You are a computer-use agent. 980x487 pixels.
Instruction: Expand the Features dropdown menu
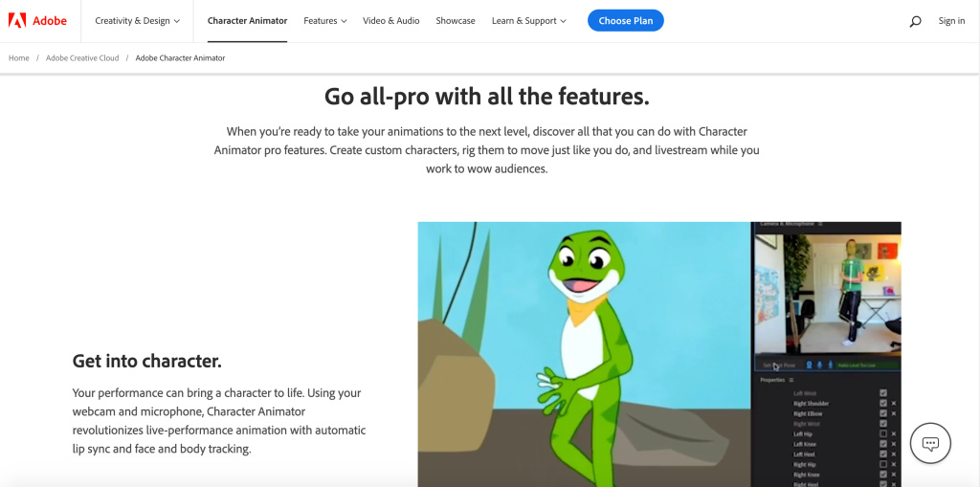click(324, 21)
